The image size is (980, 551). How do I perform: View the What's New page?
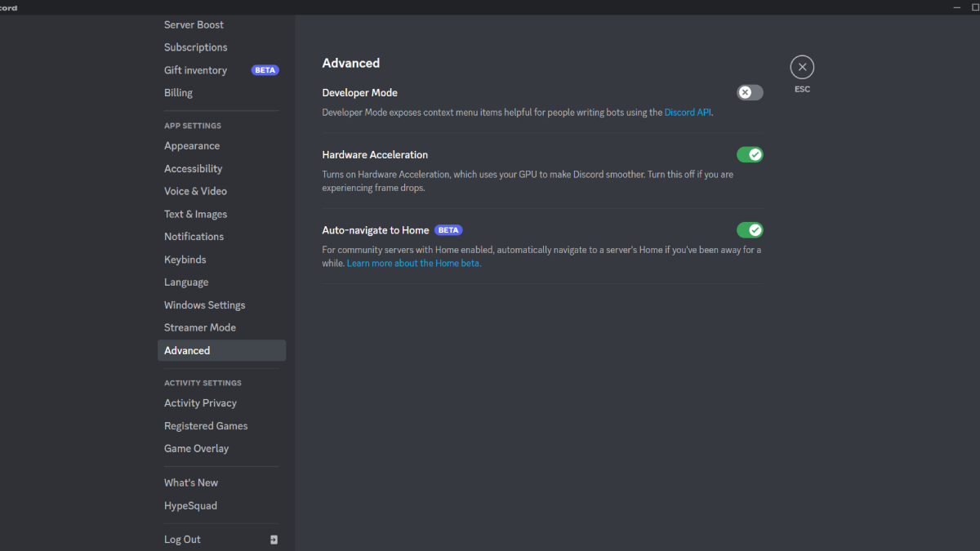190,482
